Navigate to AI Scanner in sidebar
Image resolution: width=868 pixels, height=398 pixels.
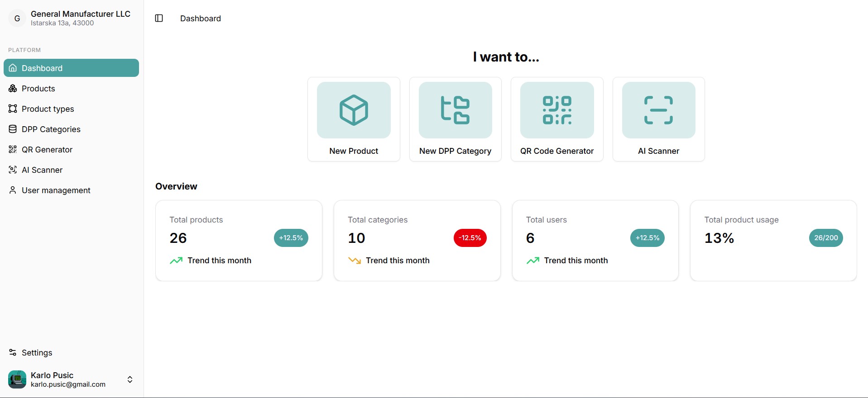click(x=42, y=170)
